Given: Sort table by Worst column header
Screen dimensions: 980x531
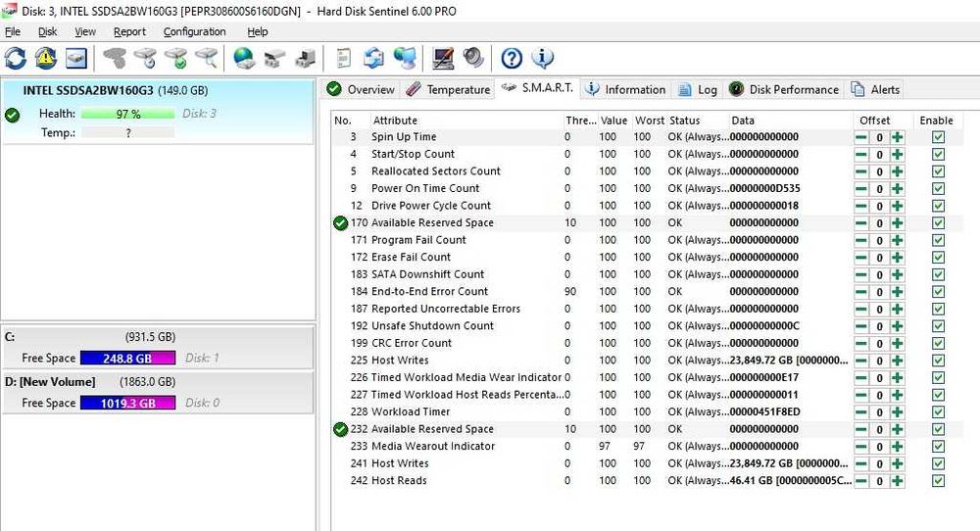Looking at the screenshot, I should (x=650, y=121).
